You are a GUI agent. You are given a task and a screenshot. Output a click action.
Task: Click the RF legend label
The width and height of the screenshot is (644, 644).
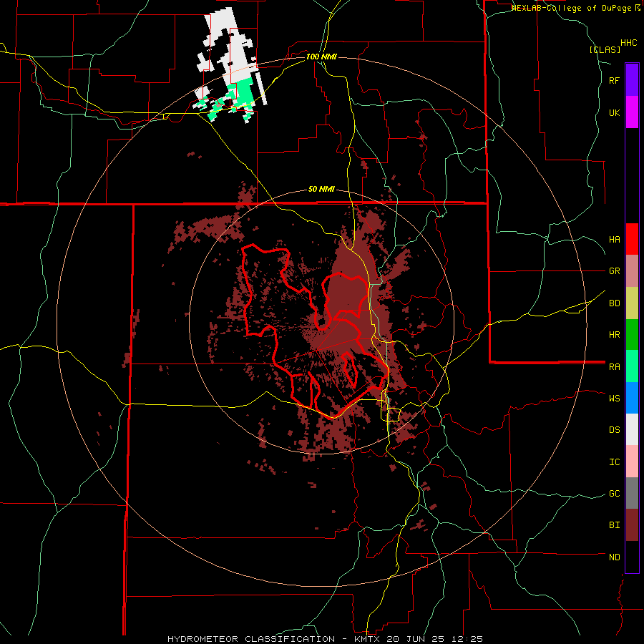[x=614, y=80]
